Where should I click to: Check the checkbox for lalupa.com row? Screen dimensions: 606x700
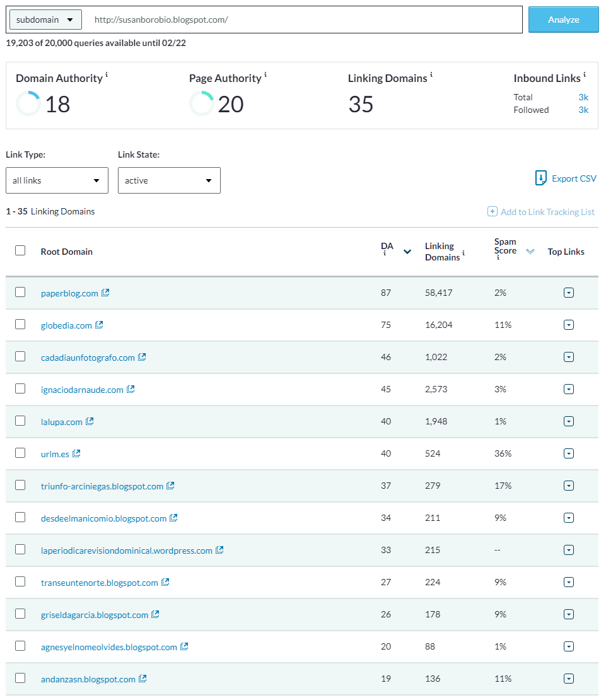pyautogui.click(x=20, y=421)
